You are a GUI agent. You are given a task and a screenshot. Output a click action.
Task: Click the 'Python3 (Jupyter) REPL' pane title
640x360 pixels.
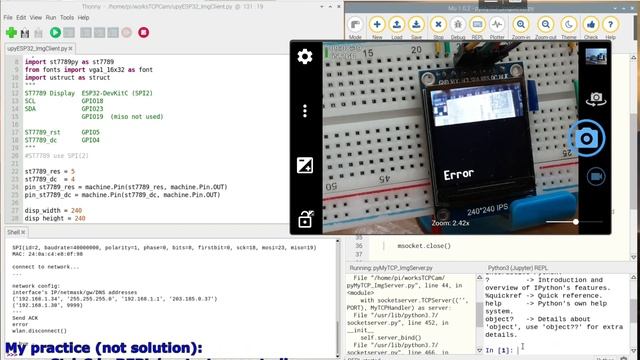click(518, 268)
